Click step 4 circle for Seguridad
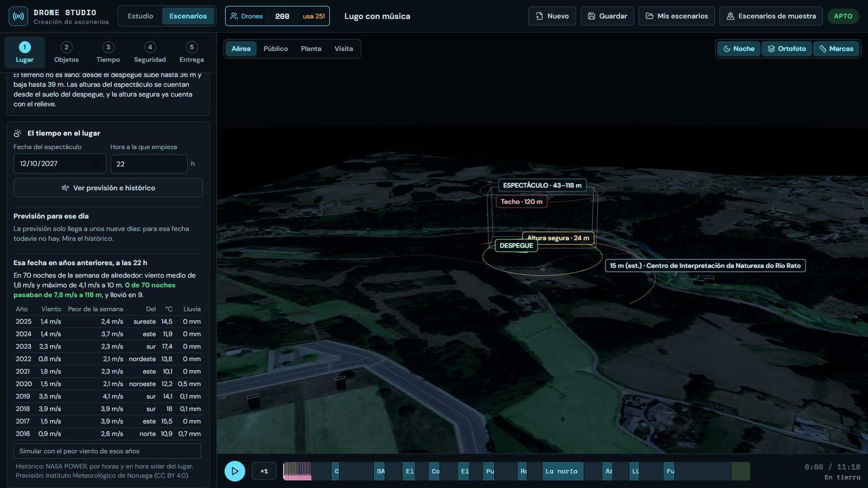Viewport: 868px width, 488px height. 150,47
